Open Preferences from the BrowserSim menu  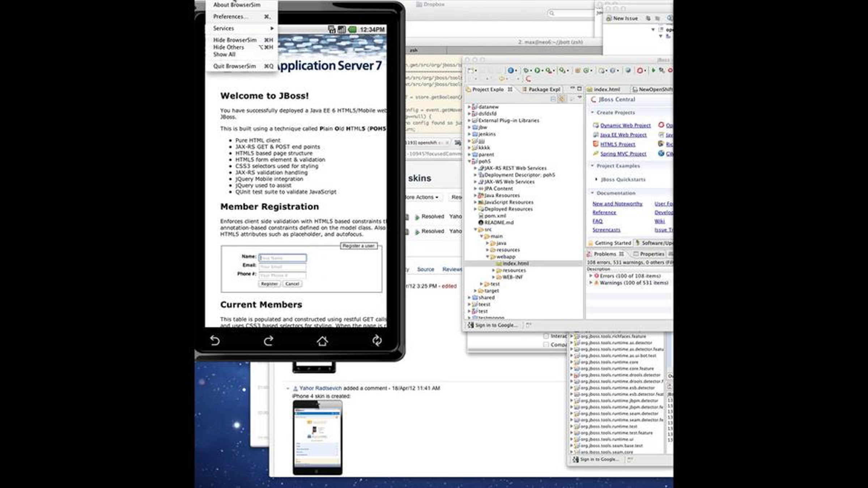tap(230, 17)
